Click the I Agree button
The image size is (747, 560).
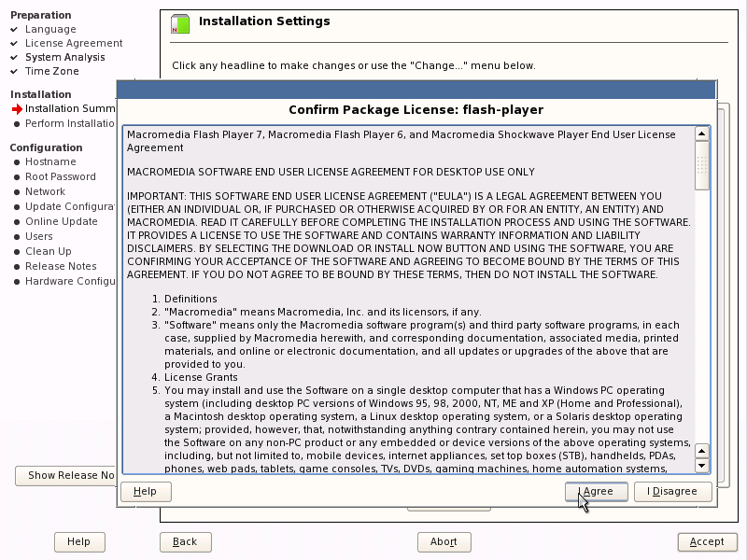[596, 492]
